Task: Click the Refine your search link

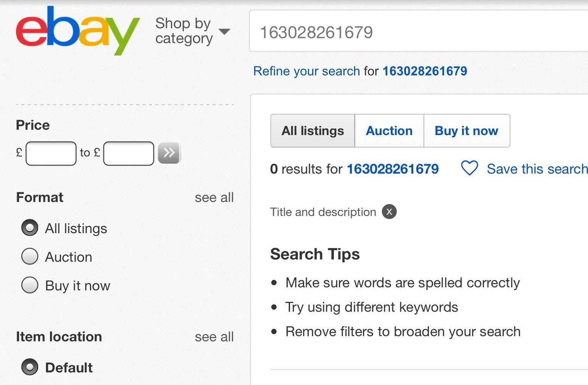Action: click(306, 71)
